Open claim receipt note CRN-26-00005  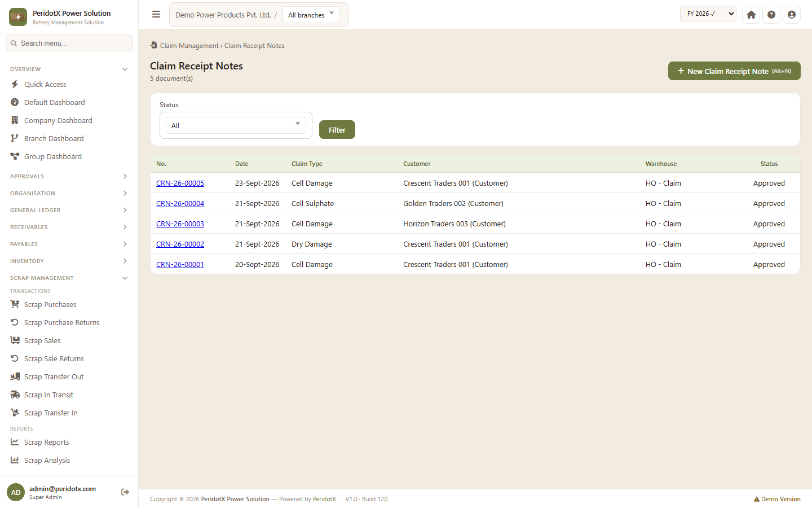pos(180,183)
